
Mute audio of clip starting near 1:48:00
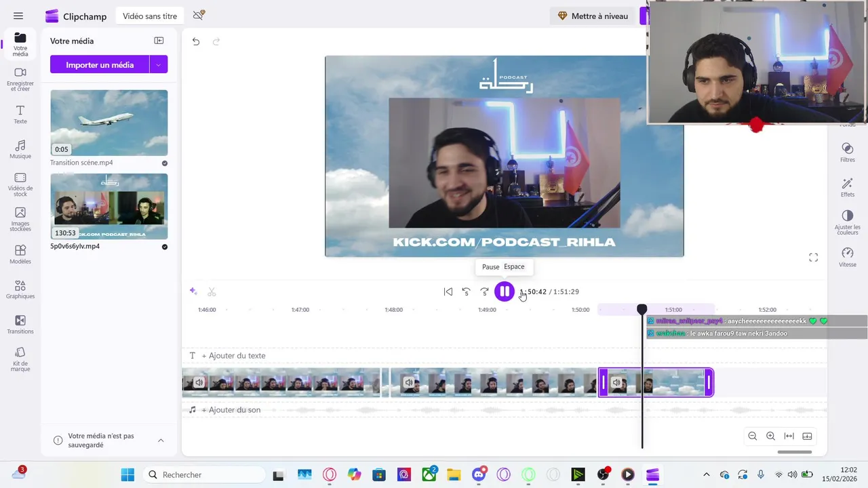click(408, 383)
